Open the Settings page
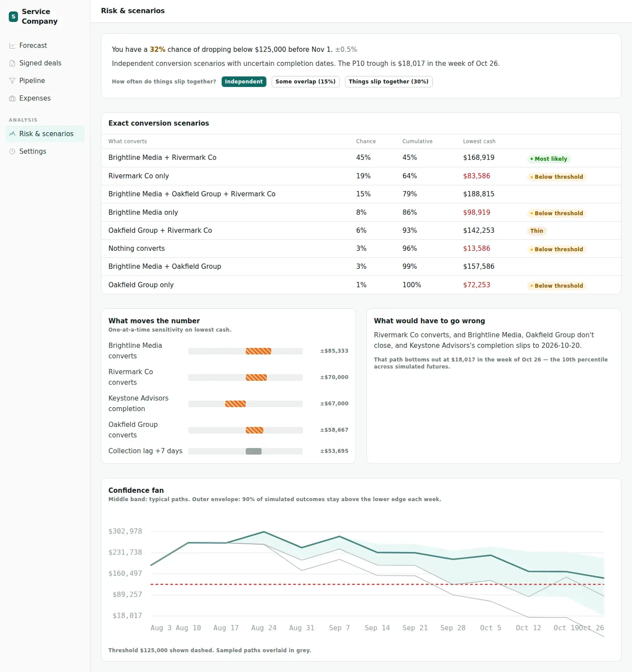 pos(45,152)
